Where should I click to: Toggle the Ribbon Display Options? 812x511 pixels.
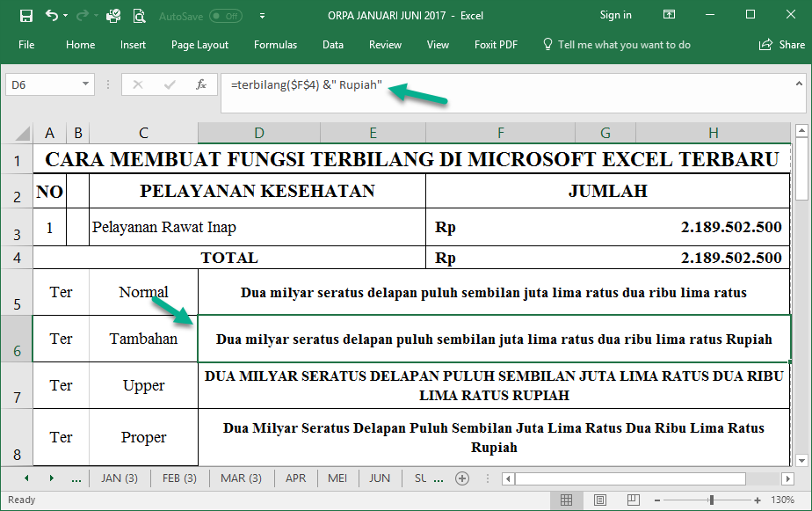[x=669, y=15]
